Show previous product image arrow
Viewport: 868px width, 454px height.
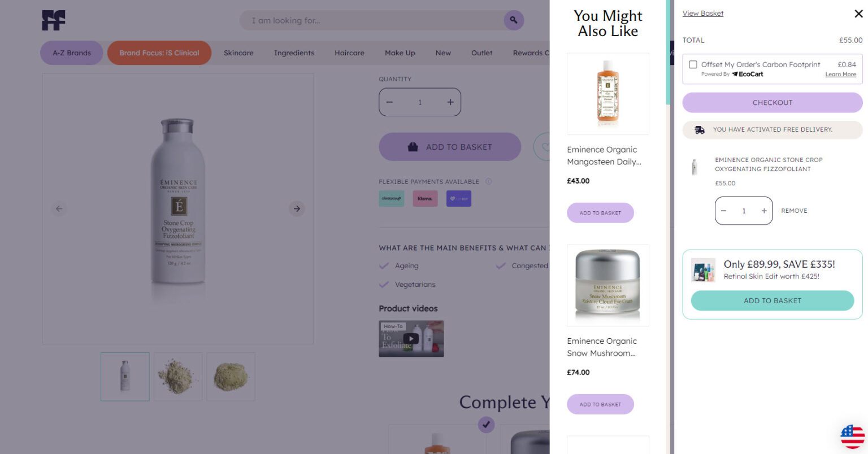59,208
